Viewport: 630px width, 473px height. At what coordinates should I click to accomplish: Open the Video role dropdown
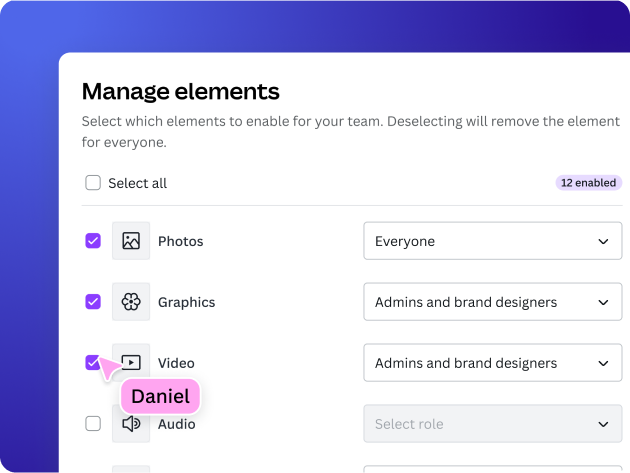click(492, 363)
